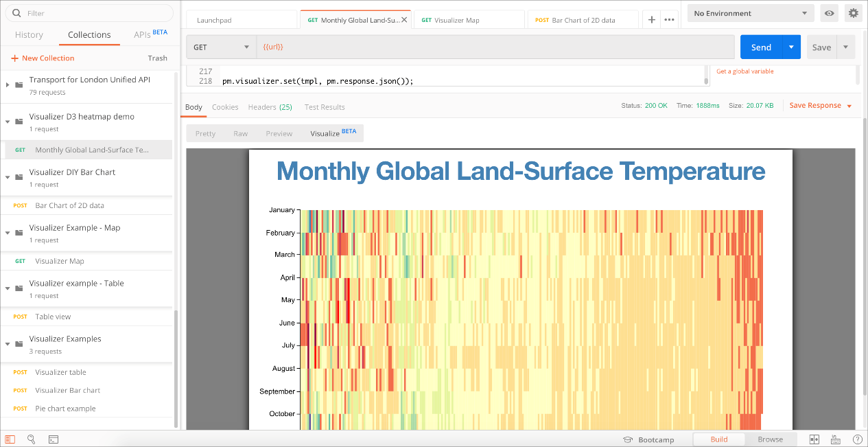
Task: Open manage environments gear icon
Action: [853, 13]
